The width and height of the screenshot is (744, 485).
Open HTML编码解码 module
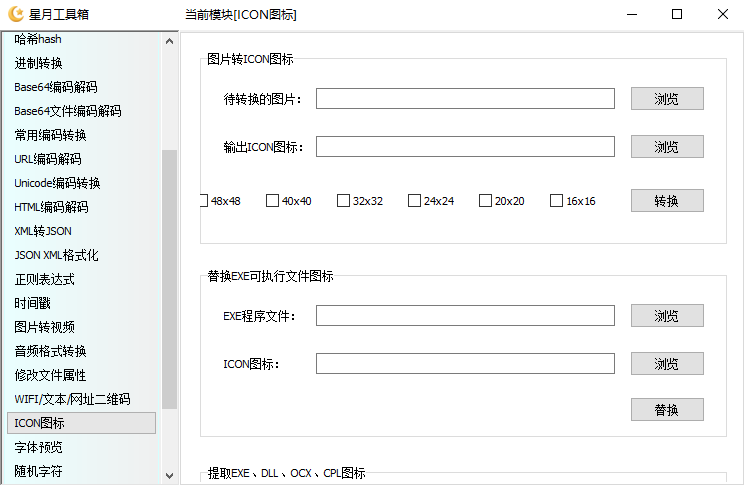(x=51, y=207)
